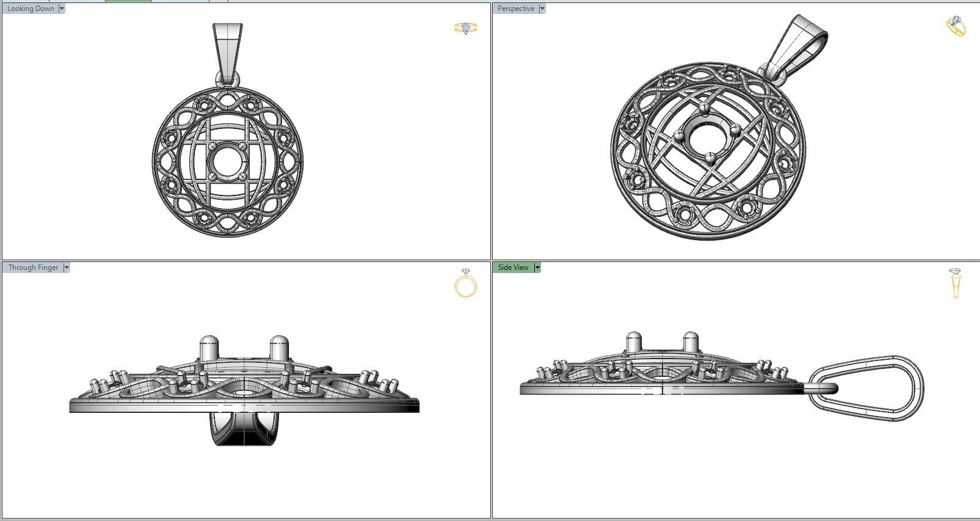Click the front-facing ring icon in Through Finger viewport
The width and height of the screenshot is (980, 521).
466,283
